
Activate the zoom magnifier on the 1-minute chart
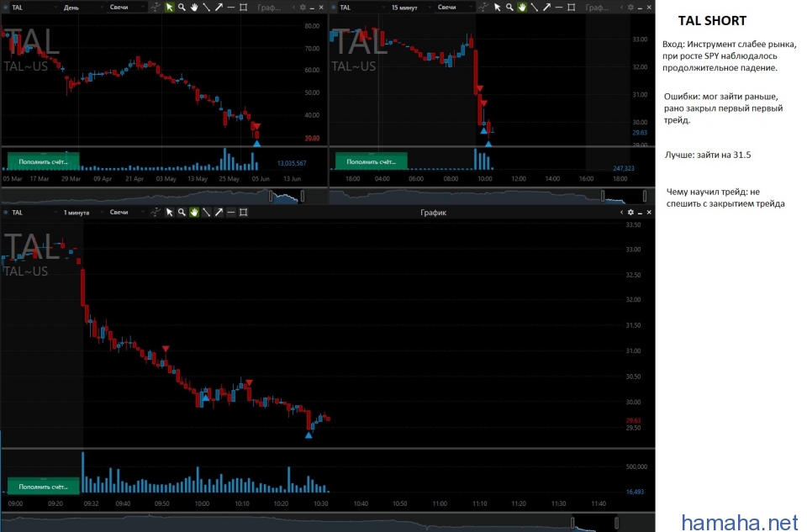(x=182, y=212)
